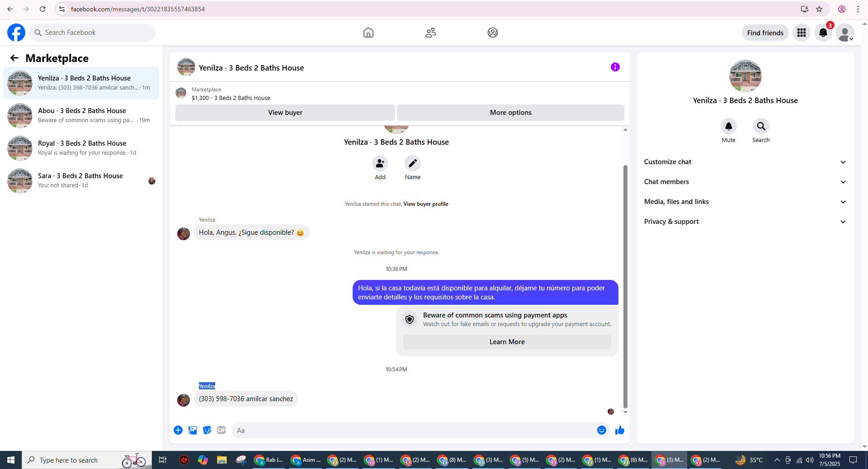Open Windows Start menu
Viewport: 868px width, 469px height.
11,460
